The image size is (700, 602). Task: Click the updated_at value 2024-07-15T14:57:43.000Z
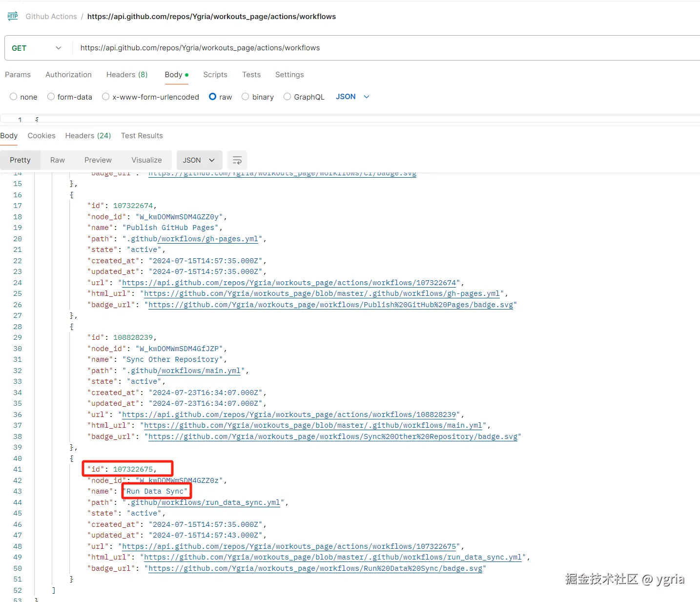(x=206, y=535)
